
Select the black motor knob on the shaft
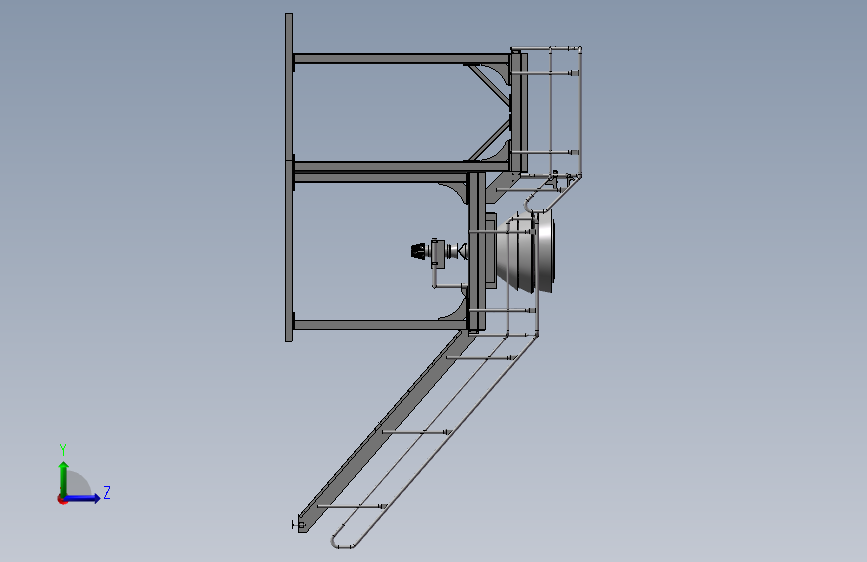pos(418,251)
